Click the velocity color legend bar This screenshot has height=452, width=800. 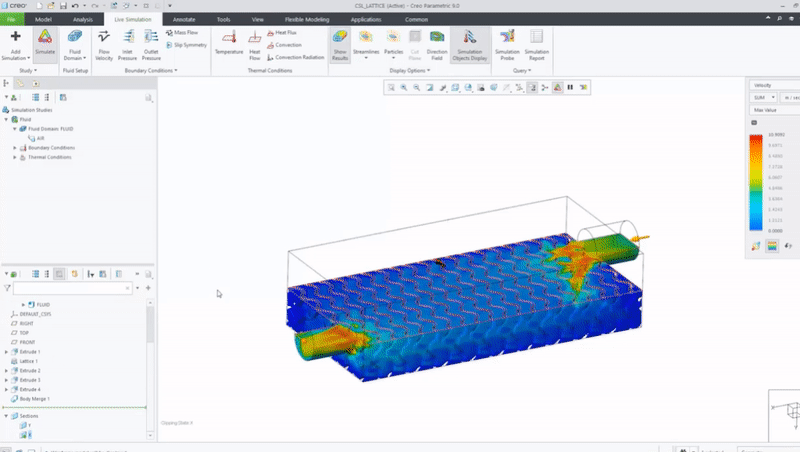[x=756, y=183]
